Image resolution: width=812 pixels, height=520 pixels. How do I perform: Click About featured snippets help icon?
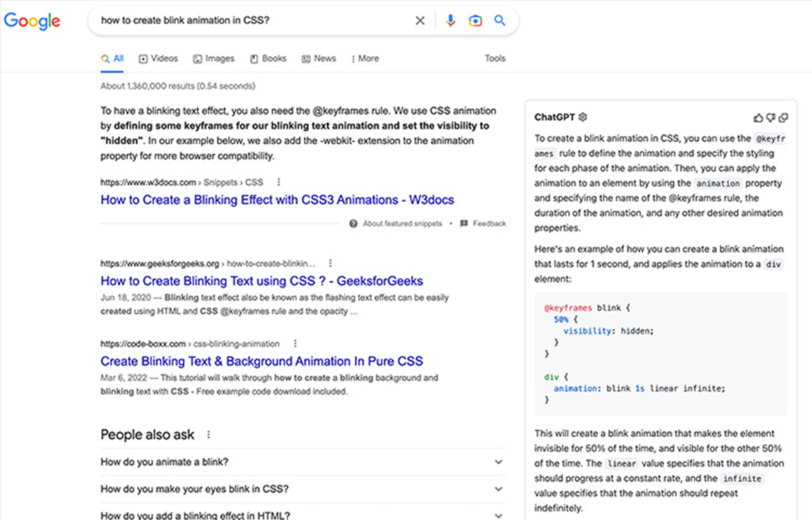(353, 223)
